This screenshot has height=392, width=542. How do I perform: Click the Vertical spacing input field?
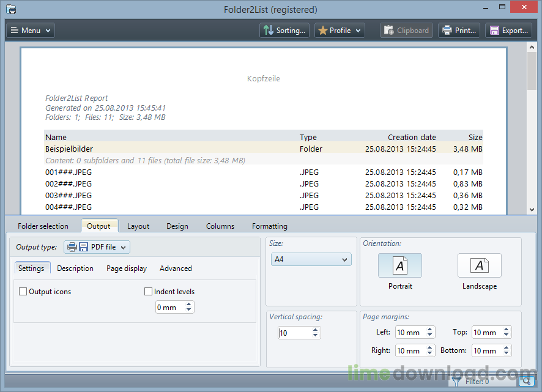[x=294, y=333]
